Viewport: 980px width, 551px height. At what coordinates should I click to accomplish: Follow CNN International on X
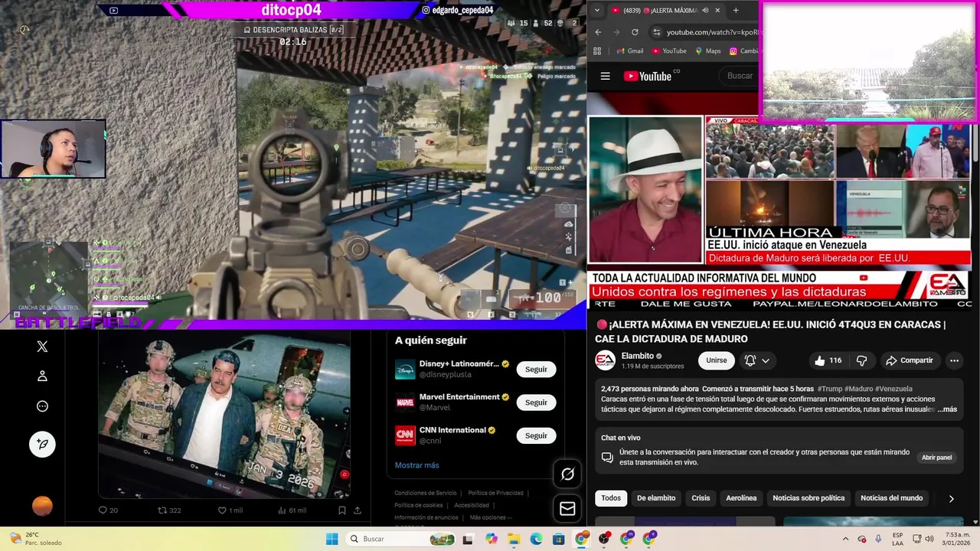tap(536, 435)
